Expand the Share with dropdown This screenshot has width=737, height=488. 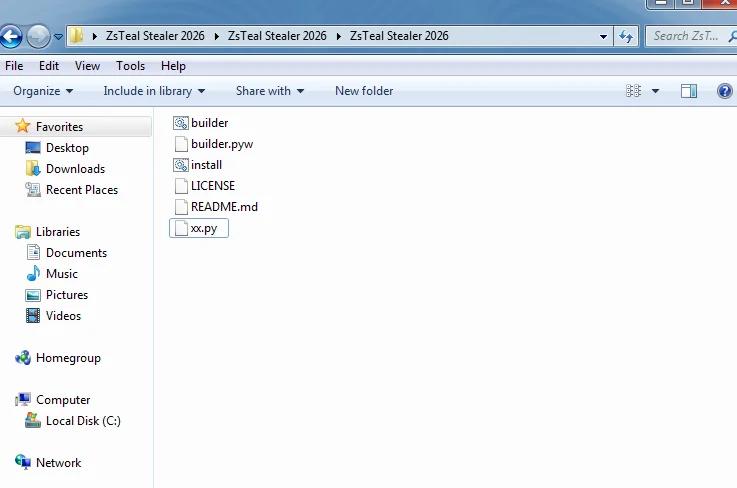coord(270,91)
